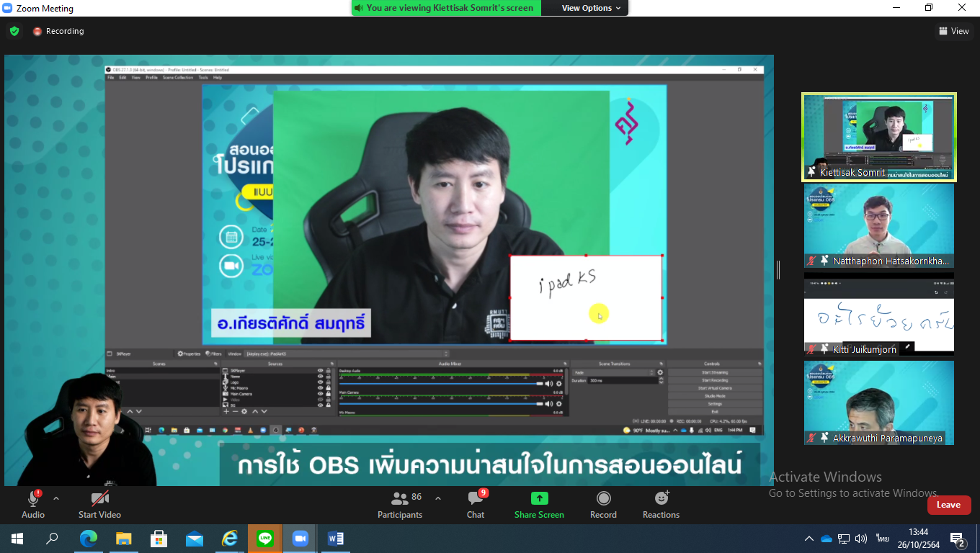Open the Chat panel
Screen dimensions: 980x553
(x=476, y=505)
